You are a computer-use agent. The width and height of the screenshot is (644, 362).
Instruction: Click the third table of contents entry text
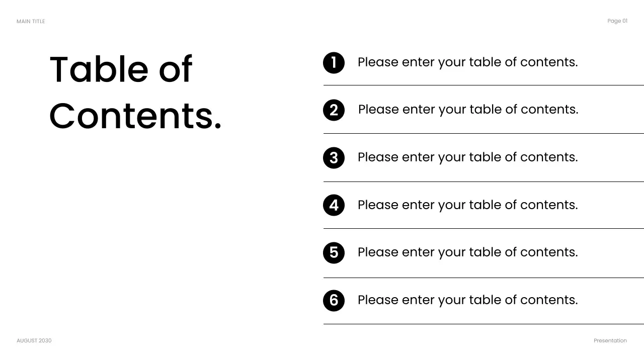click(467, 157)
